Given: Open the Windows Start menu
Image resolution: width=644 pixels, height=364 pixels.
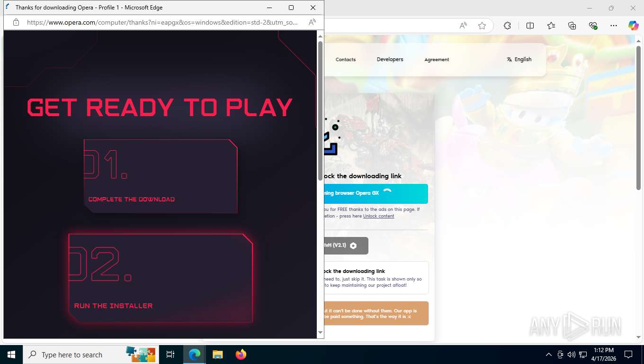Looking at the screenshot, I should (11, 355).
